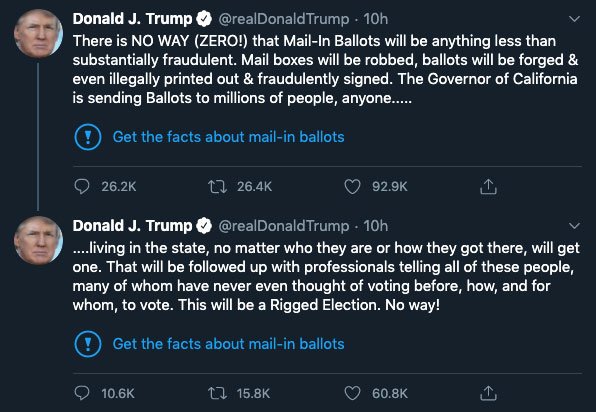Screen dimensions: 596x412
Task: Click the exclamation icon under the first tweet
Action: click(88, 137)
